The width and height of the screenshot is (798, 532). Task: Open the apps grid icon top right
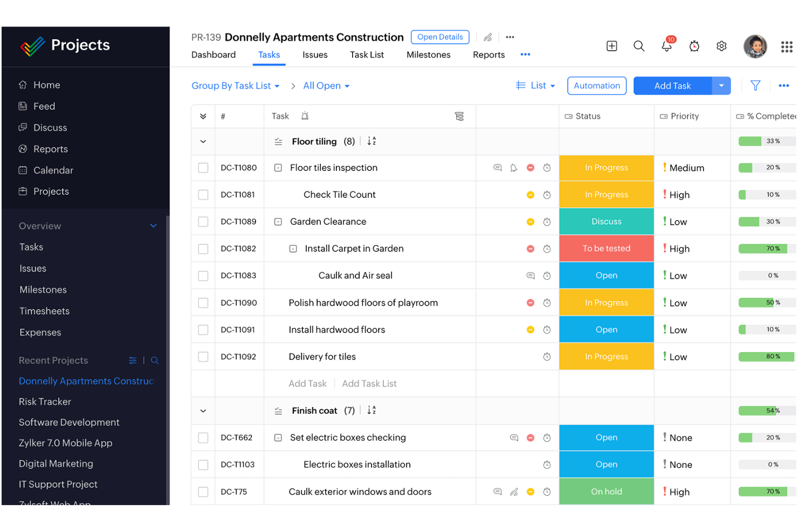click(x=786, y=46)
